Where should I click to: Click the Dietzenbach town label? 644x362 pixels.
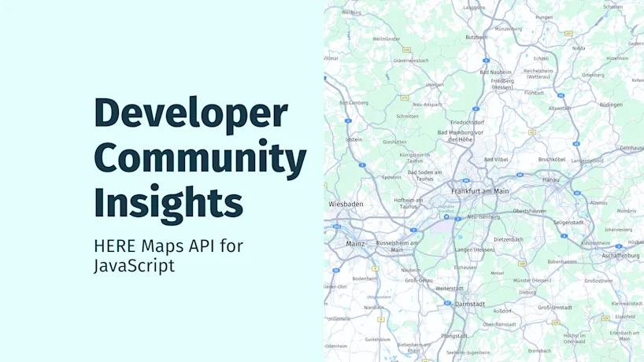[x=508, y=239]
